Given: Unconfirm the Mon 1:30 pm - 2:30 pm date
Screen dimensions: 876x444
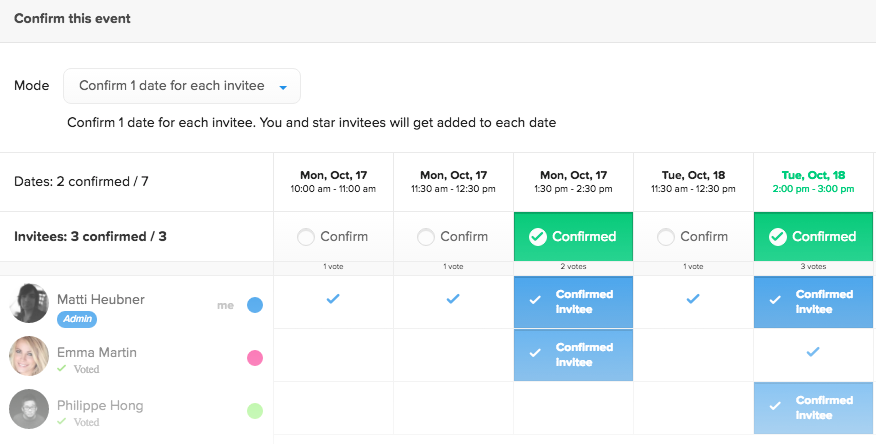Looking at the screenshot, I should point(573,236).
